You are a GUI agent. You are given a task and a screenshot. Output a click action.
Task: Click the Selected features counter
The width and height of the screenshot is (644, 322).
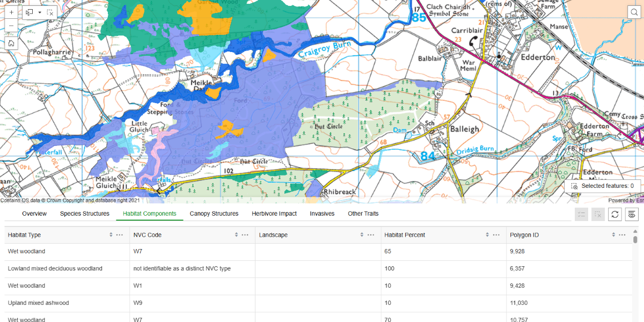(602, 186)
